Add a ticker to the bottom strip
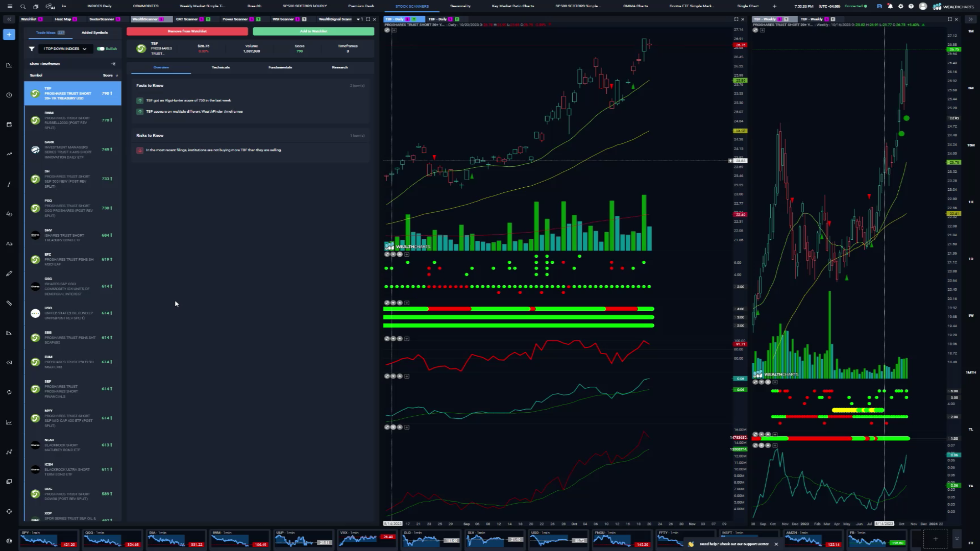The image size is (980, 551). [936, 539]
